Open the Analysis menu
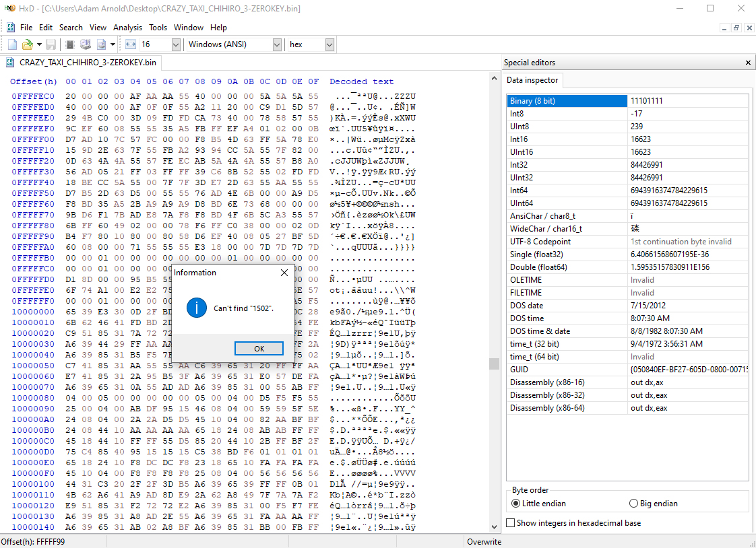 tap(128, 28)
